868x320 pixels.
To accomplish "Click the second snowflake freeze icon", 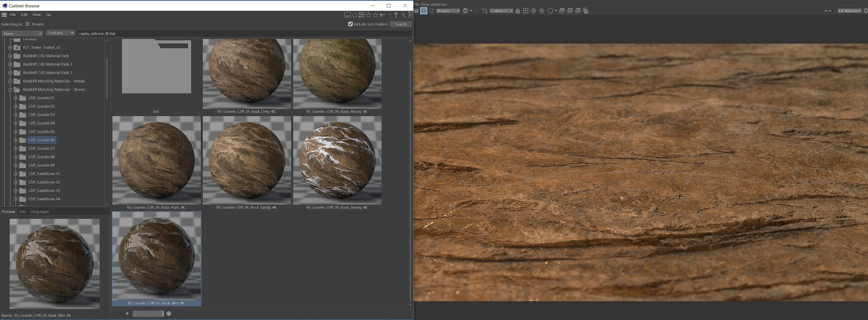I will (542, 10).
